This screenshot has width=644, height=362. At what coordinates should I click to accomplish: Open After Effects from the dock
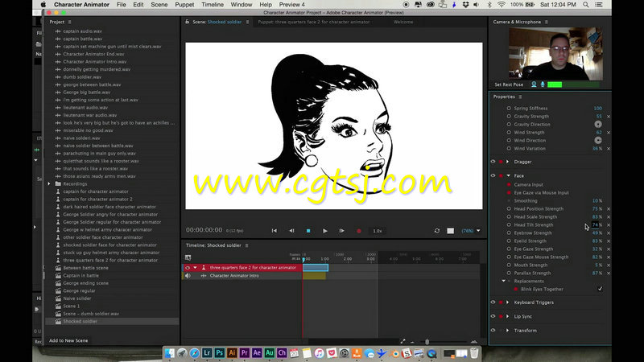257,352
